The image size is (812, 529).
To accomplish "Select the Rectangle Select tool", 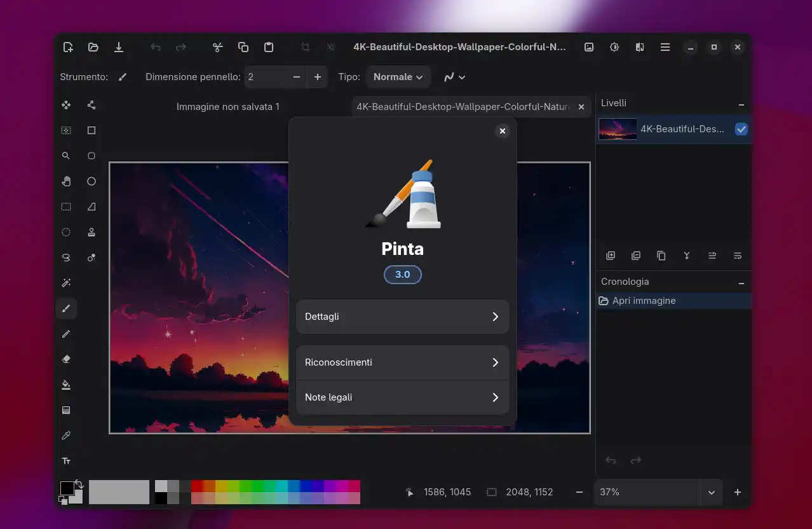I will tap(66, 207).
